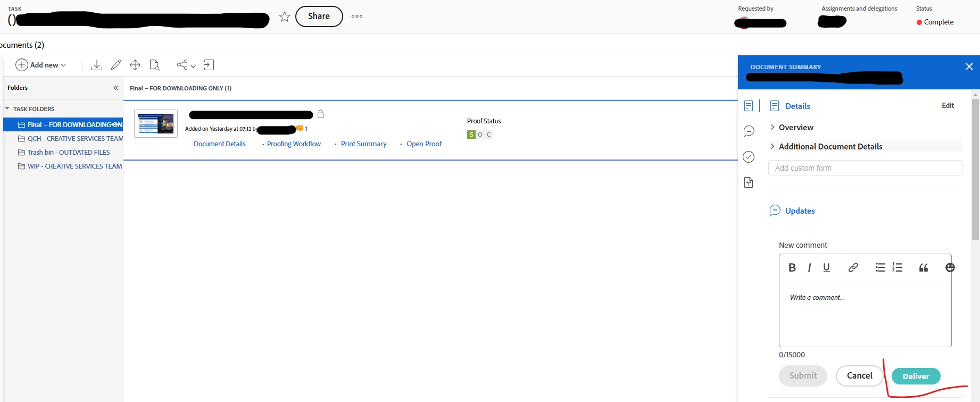This screenshot has height=402, width=980.
Task: Open the Updates comment icon in summary sidebar
Action: click(749, 131)
